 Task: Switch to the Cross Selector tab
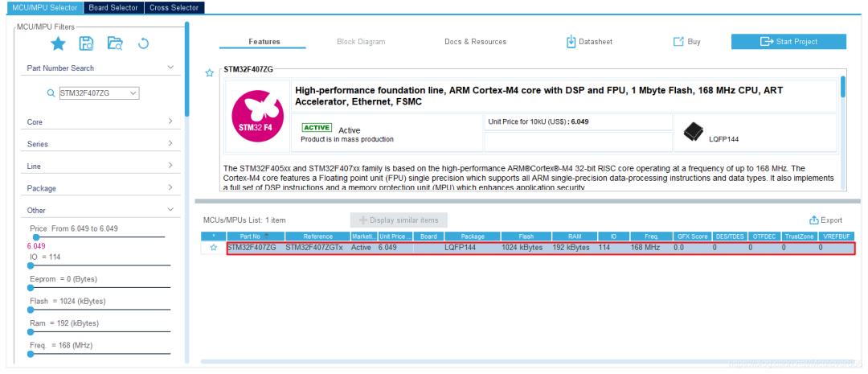pos(174,8)
